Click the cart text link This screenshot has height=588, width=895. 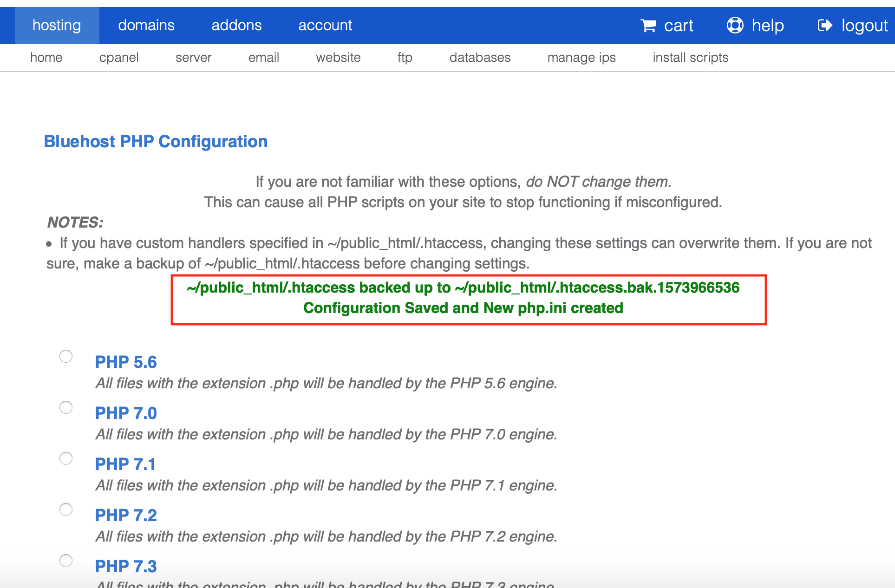coord(679,26)
